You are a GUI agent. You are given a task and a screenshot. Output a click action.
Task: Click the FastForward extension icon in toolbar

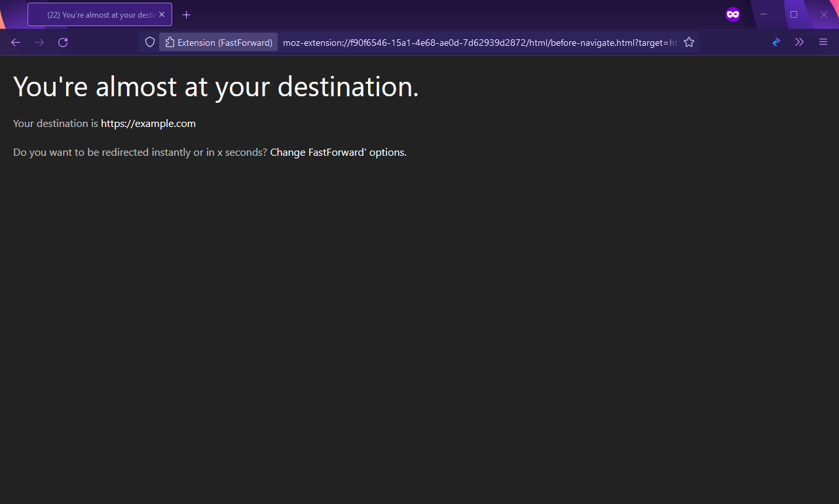[x=776, y=42]
